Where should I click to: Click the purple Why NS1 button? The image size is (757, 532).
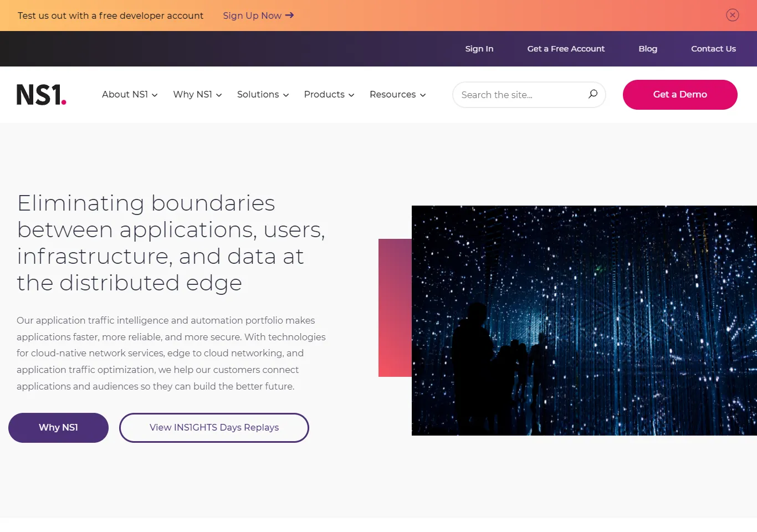pos(58,427)
